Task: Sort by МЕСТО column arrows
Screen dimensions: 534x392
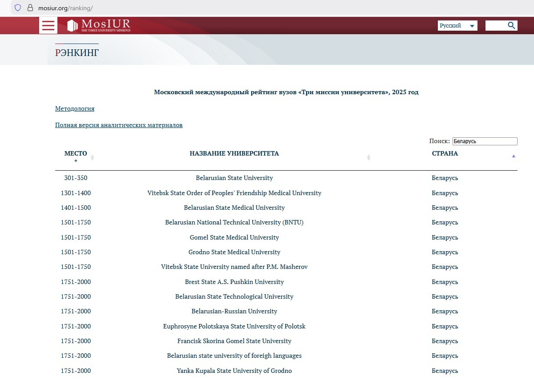Action: pyautogui.click(x=92, y=157)
